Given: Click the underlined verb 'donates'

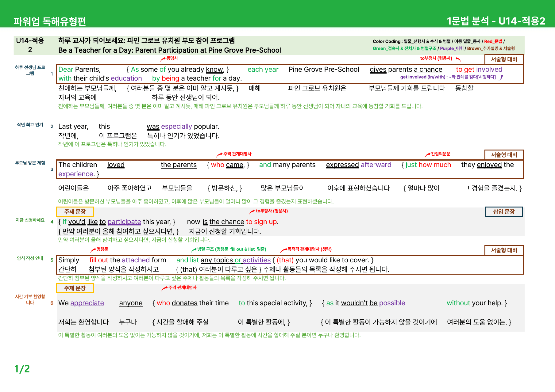Looking at the screenshot, I should [184, 303].
